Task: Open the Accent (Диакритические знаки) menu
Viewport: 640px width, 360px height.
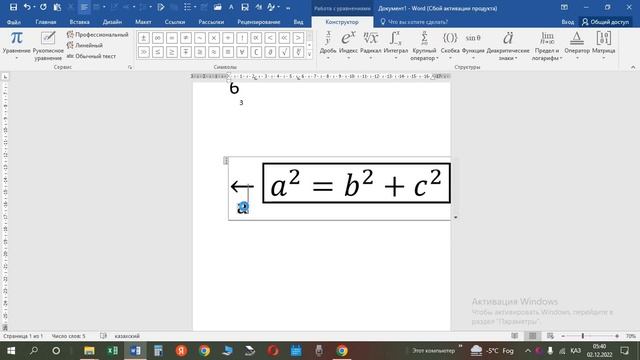Action: 508,46
